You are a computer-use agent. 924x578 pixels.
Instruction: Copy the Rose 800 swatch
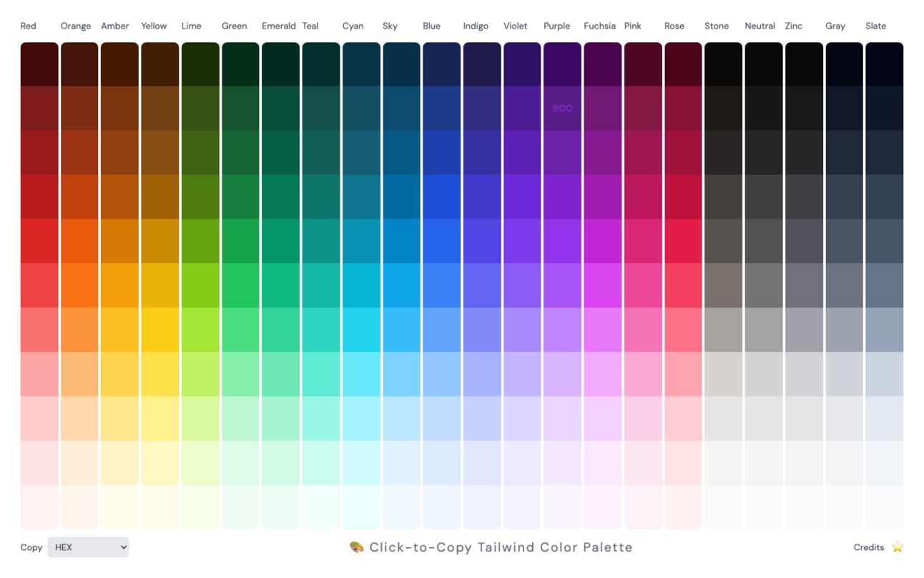coord(683,152)
